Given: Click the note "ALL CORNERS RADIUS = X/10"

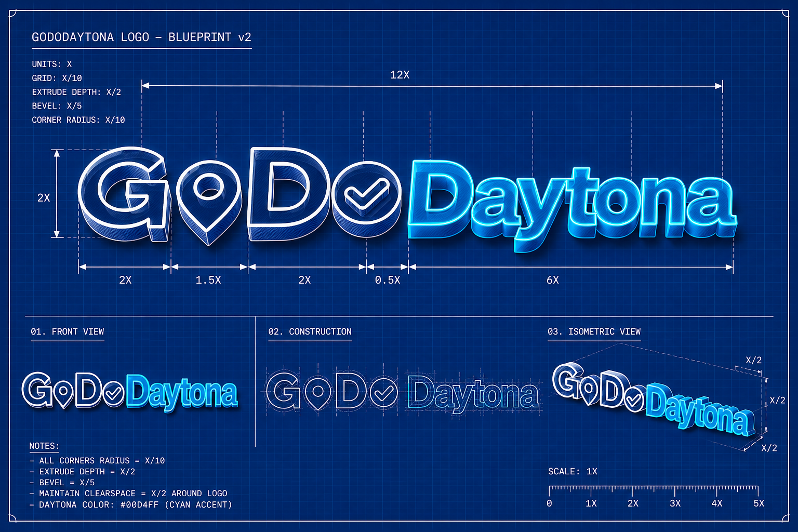Looking at the screenshot, I should point(102,461).
